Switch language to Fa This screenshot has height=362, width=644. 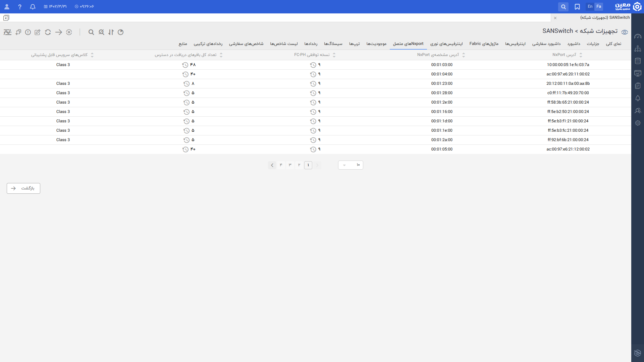coord(599,6)
